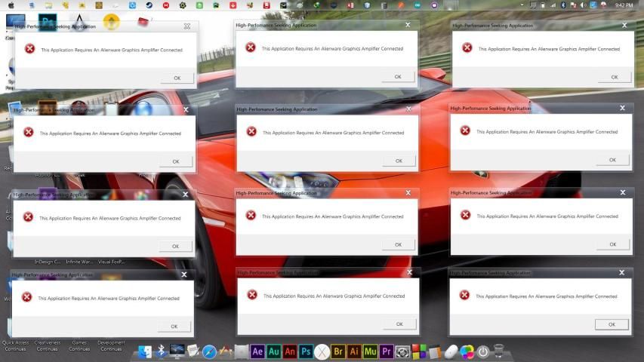Click the Trash icon in the dock
Image resolution: width=644 pixels, height=362 pixels.
(499, 351)
